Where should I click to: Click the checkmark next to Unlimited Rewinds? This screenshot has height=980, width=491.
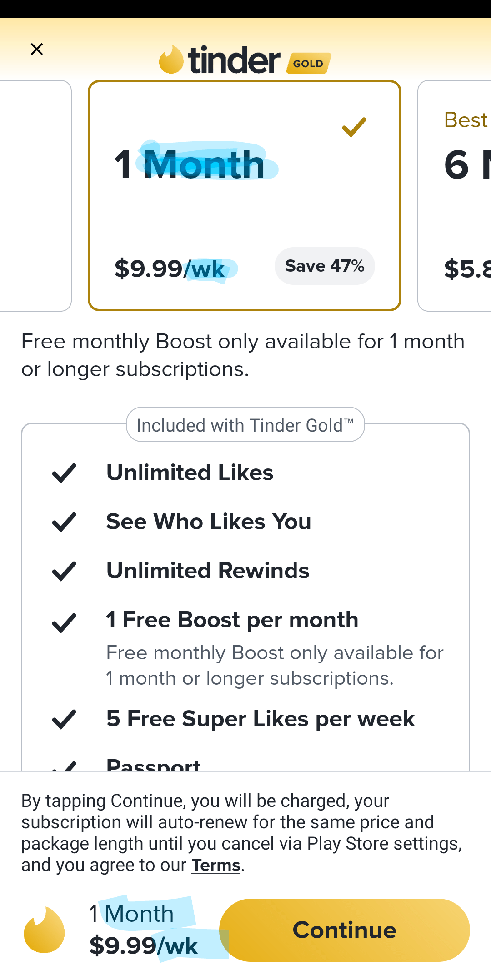pos(64,571)
